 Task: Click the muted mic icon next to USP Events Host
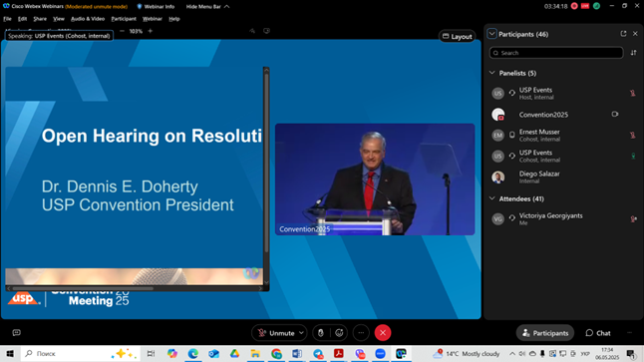pos(633,94)
